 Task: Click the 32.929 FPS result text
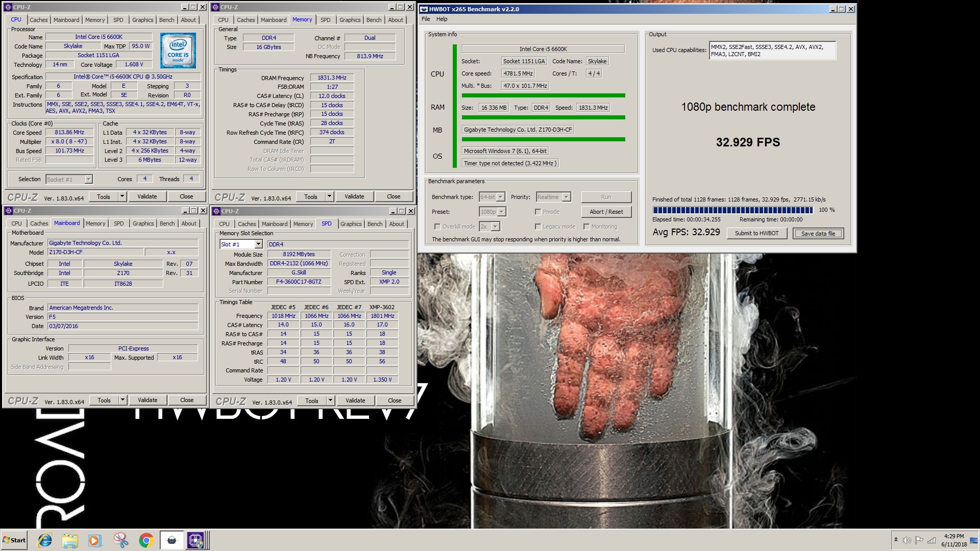(748, 142)
